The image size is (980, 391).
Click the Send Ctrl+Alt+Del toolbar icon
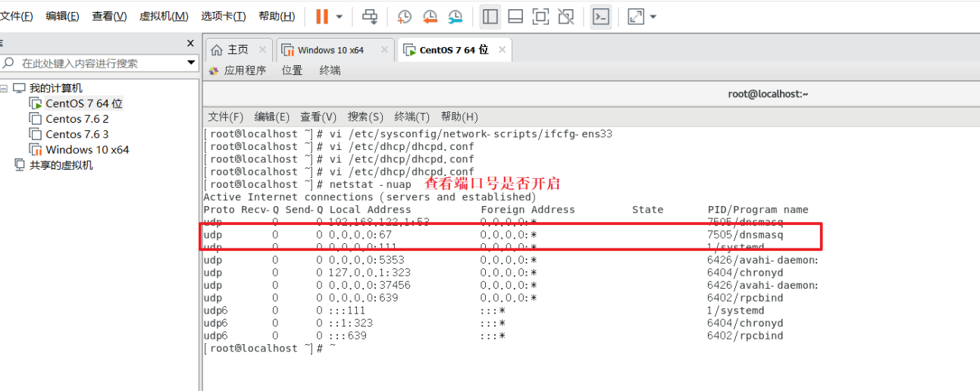click(x=369, y=16)
